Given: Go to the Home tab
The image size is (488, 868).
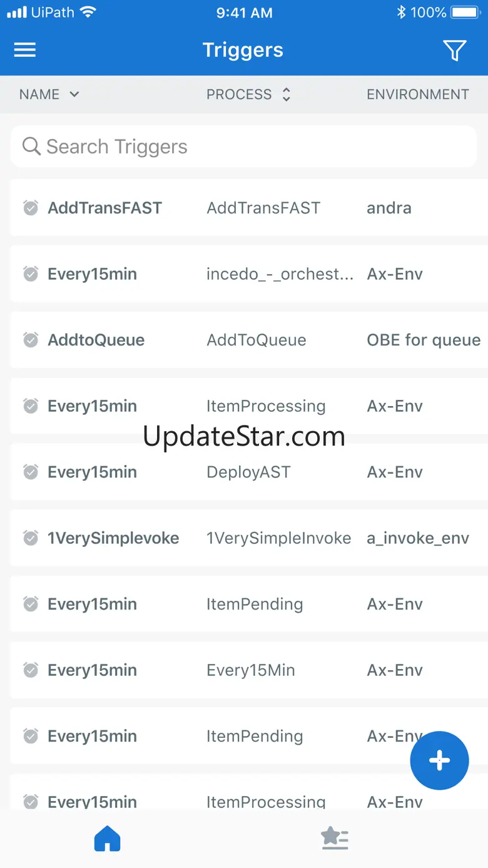Looking at the screenshot, I should (107, 839).
